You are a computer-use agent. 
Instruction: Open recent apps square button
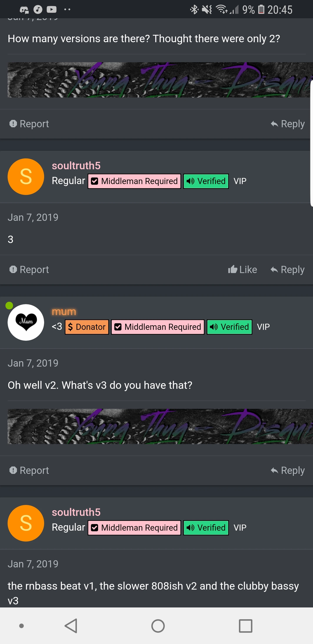246,626
